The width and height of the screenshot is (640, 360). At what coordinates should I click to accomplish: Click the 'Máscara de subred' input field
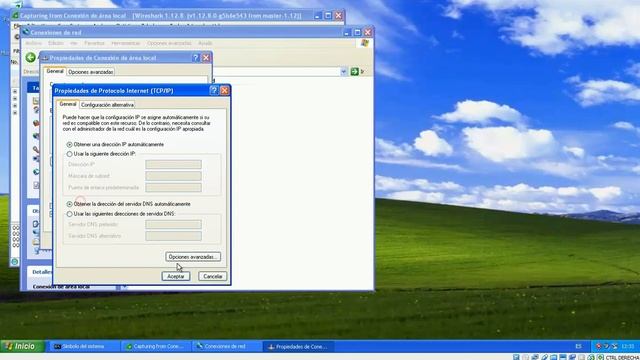pos(173,176)
